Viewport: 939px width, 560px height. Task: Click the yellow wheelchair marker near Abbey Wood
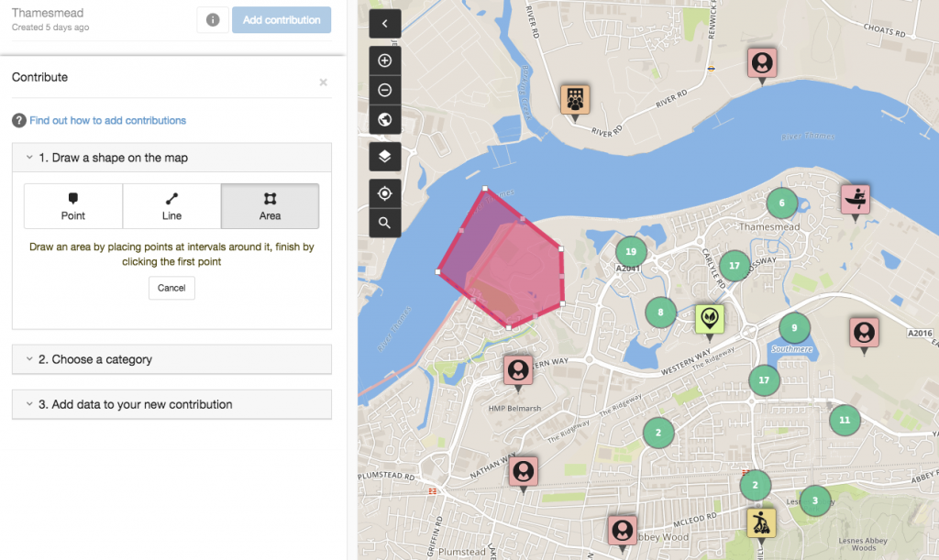click(760, 521)
